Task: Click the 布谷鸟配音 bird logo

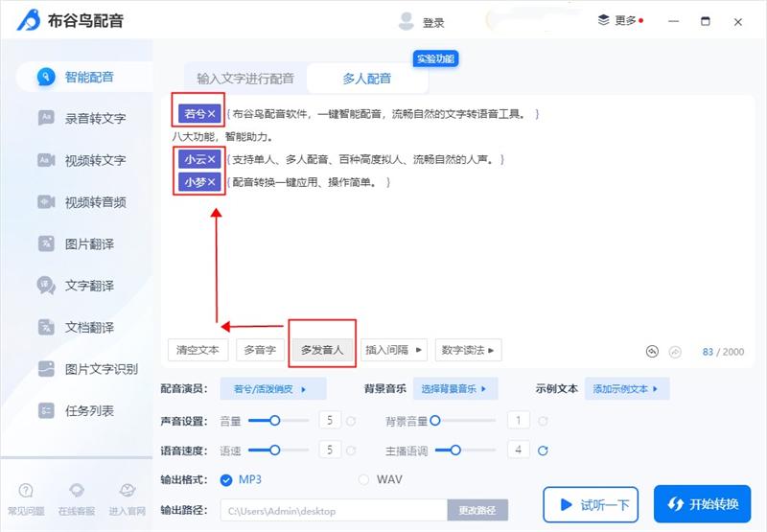Action: point(29,20)
